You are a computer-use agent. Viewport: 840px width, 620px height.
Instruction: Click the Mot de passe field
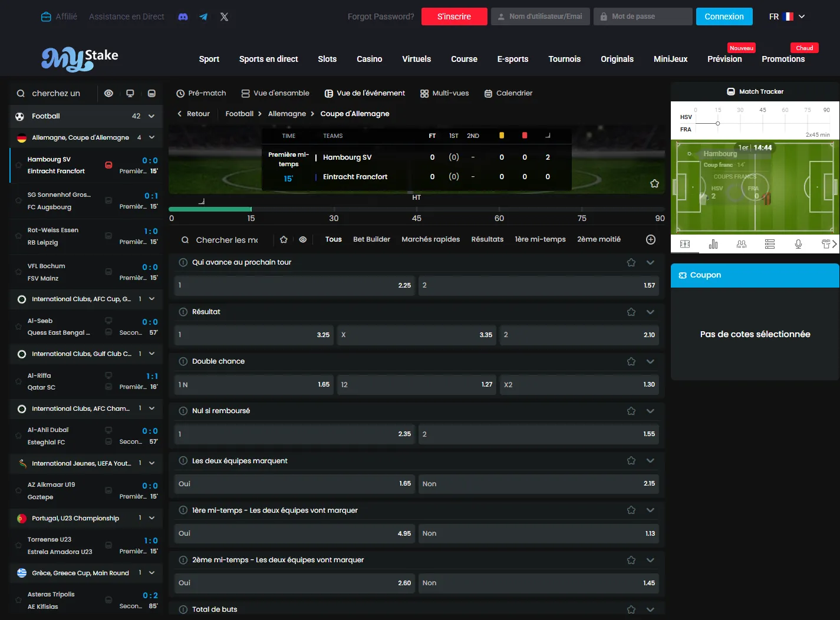click(x=643, y=17)
